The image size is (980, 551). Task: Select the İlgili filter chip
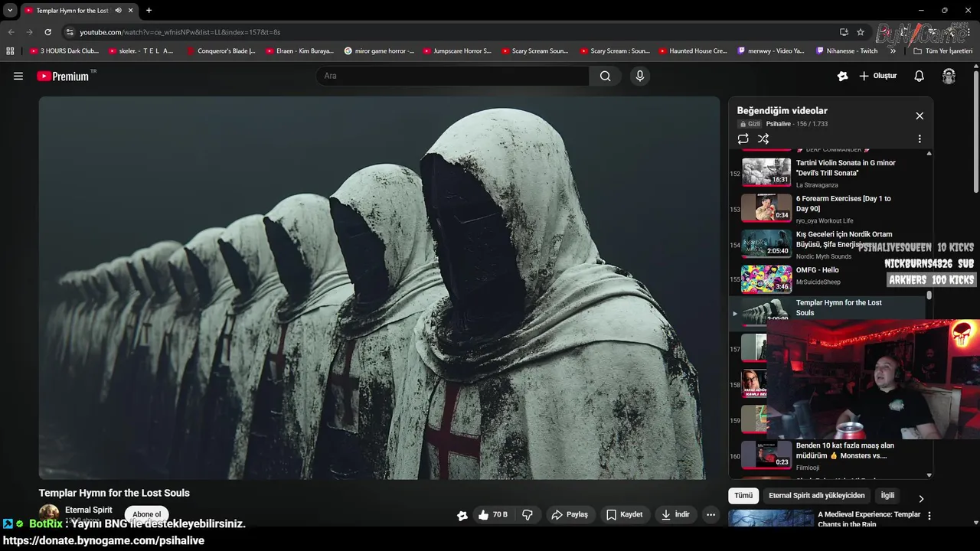pyautogui.click(x=887, y=496)
